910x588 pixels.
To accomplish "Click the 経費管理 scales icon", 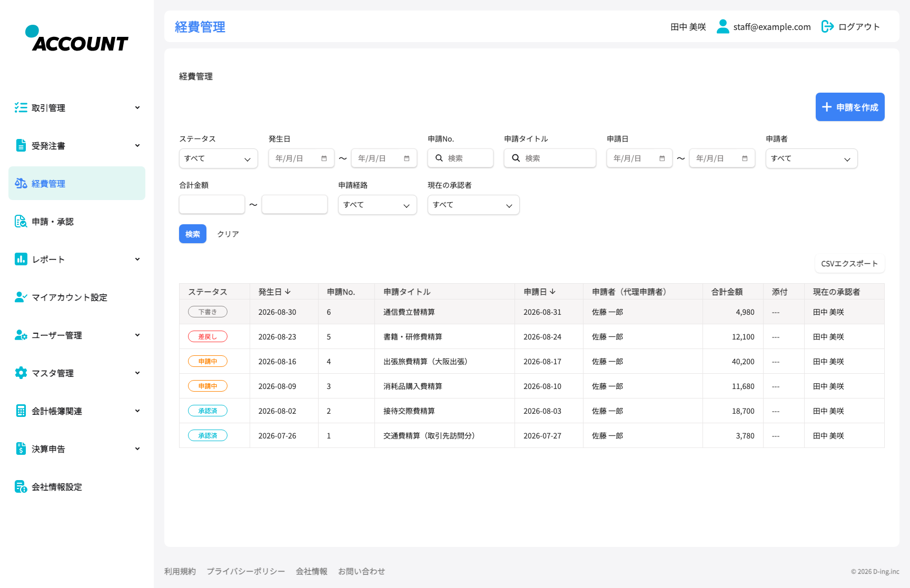I will [x=21, y=183].
